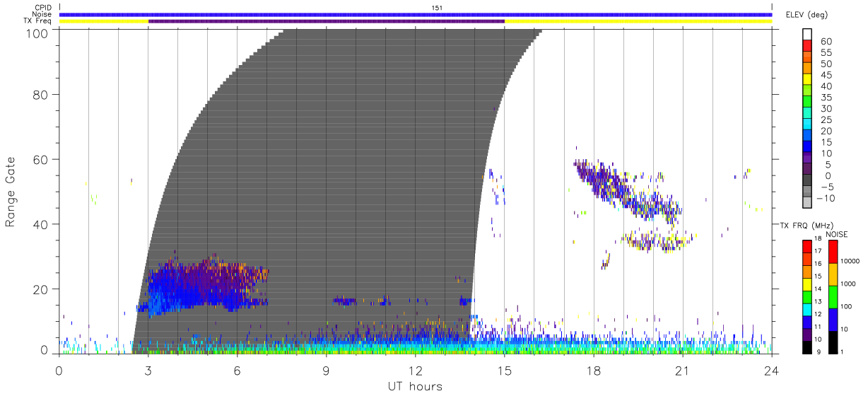Pick the blue NOISE swatch between 10 and 100
The width and height of the screenshot is (868, 401).
[x=833, y=319]
